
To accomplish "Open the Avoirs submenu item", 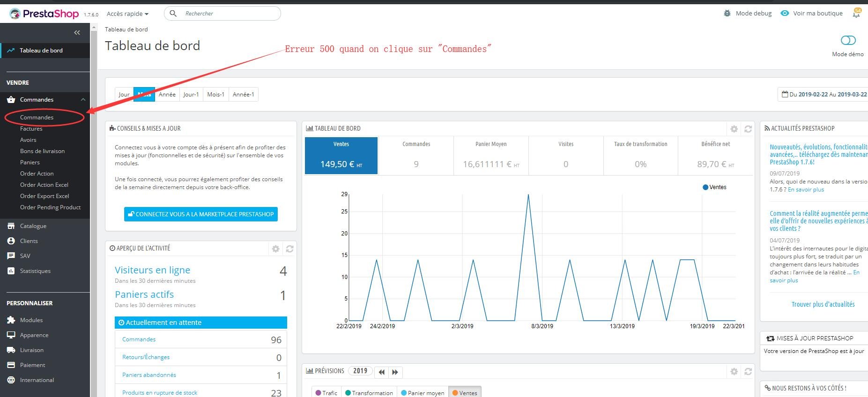I will (x=28, y=140).
